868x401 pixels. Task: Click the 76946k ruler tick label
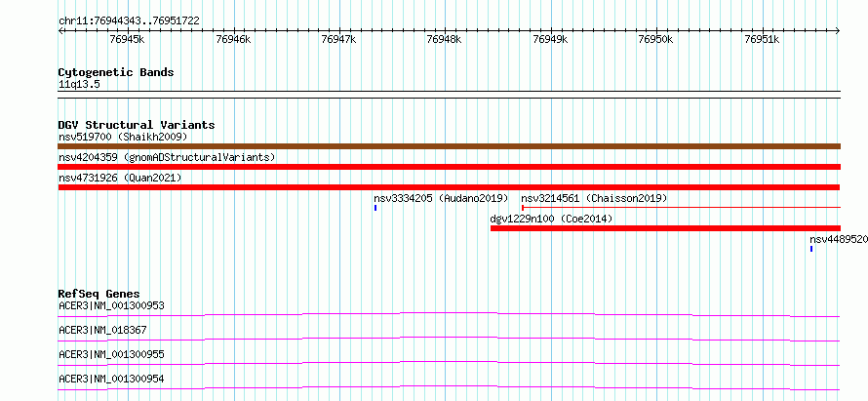pyautogui.click(x=233, y=39)
